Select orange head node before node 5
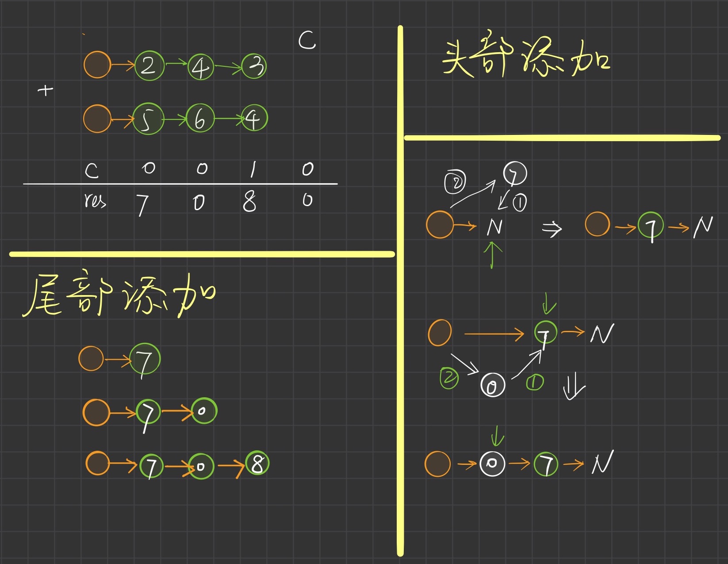Viewport: 728px width, 564px height. 97,119
